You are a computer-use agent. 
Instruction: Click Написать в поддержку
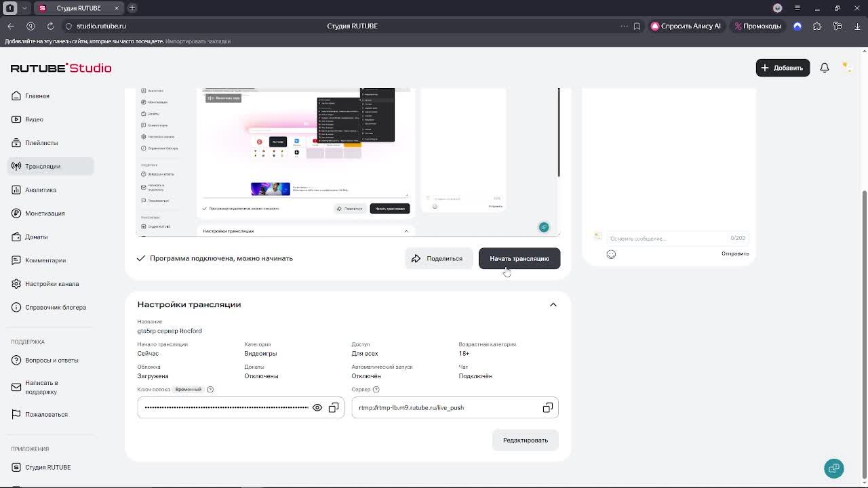click(x=51, y=387)
